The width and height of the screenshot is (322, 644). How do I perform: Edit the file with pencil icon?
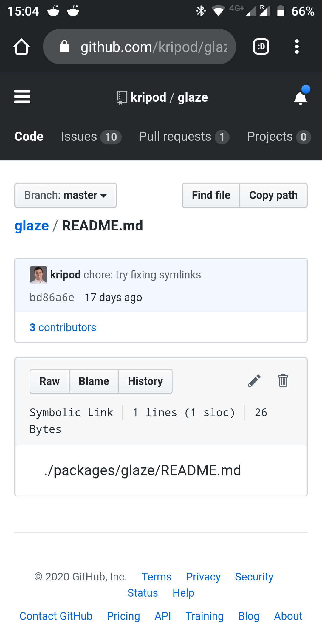254,381
